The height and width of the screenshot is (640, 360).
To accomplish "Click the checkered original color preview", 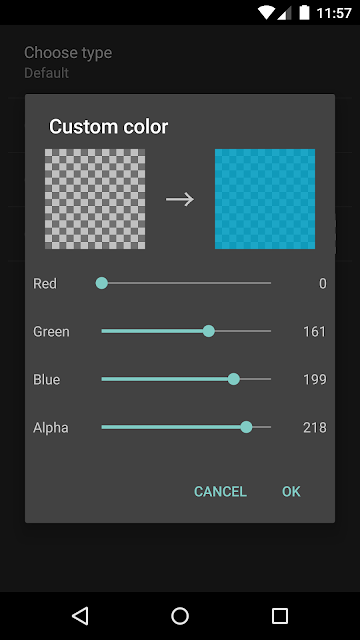I will click(x=95, y=199).
